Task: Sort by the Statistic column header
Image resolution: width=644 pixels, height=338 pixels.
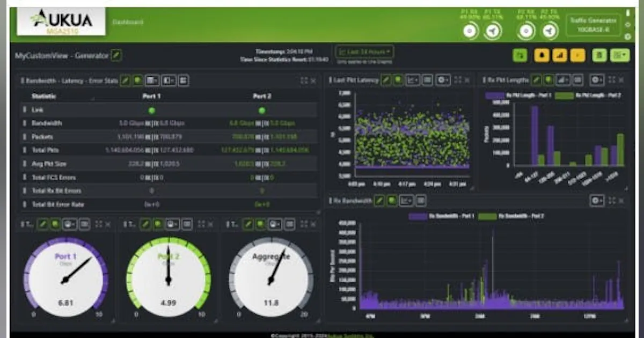Action: click(x=44, y=97)
